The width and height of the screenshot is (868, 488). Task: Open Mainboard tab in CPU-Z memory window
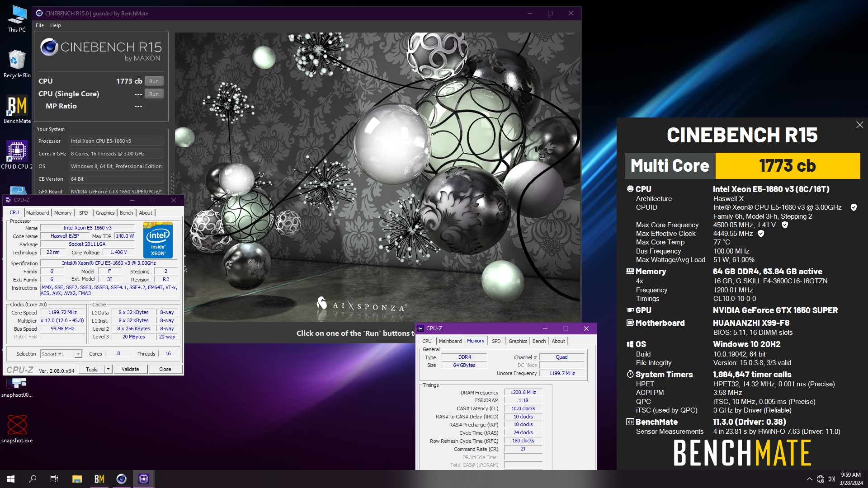click(x=450, y=341)
